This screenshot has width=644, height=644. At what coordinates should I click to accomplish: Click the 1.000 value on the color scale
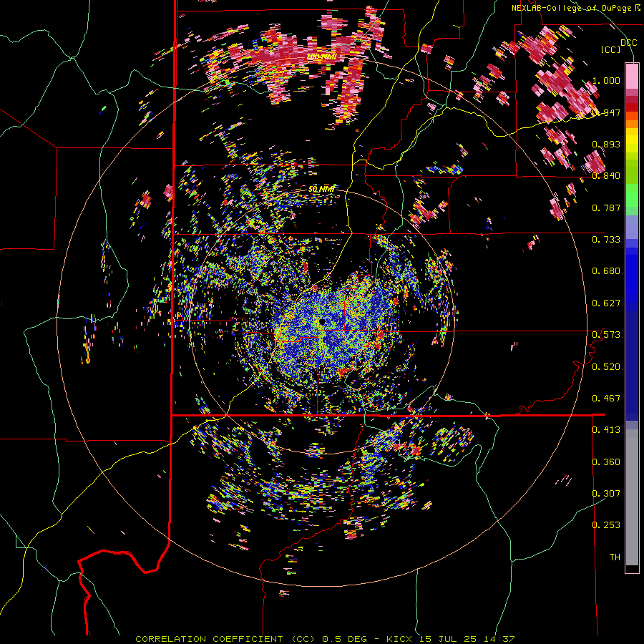[x=606, y=80]
